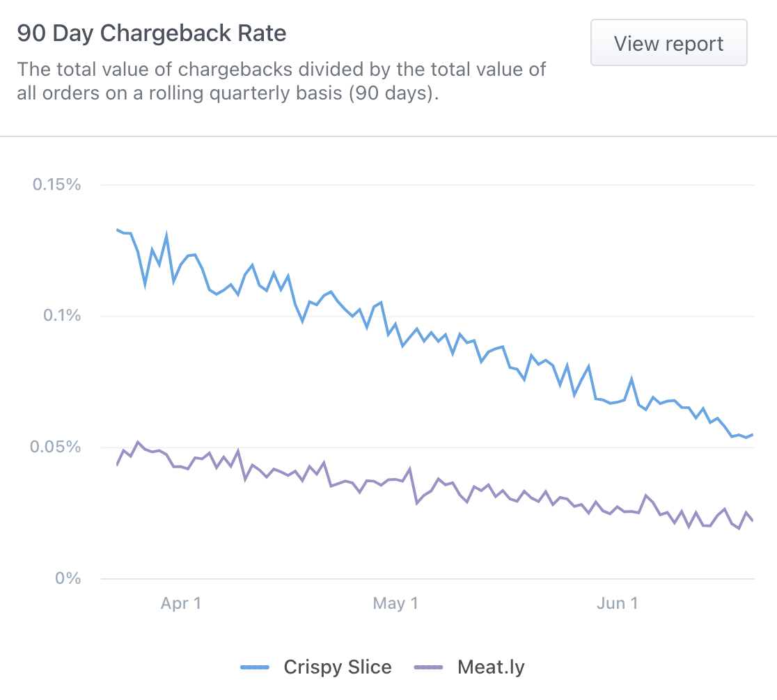777x700 pixels.
Task: Click the View report button
Action: point(668,44)
